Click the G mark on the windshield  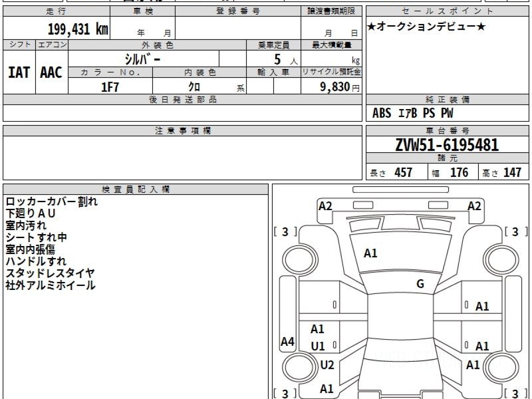(x=420, y=284)
